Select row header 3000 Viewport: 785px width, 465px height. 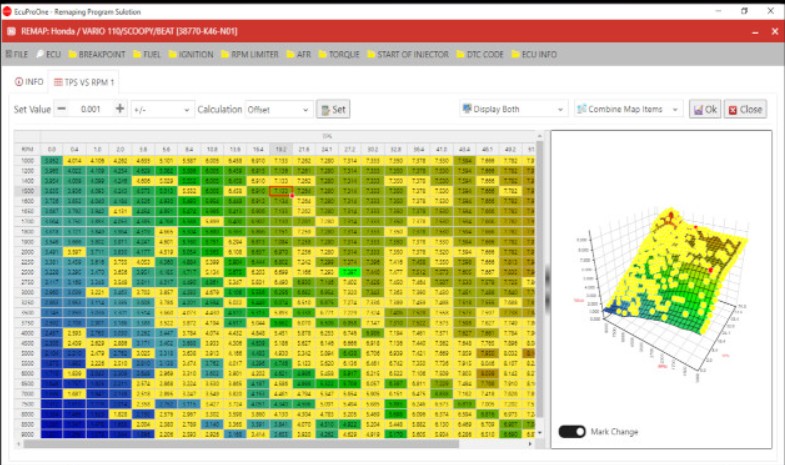(27, 292)
